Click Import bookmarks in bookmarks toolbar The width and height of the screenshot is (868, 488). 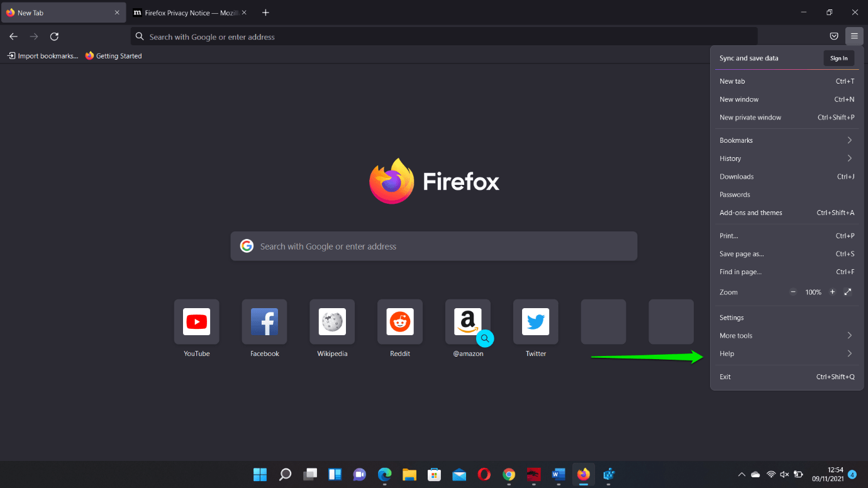(x=43, y=56)
